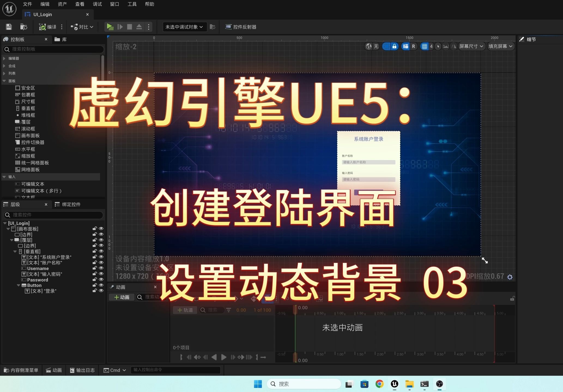Select the 垂直框 widget in palette

(x=25, y=108)
